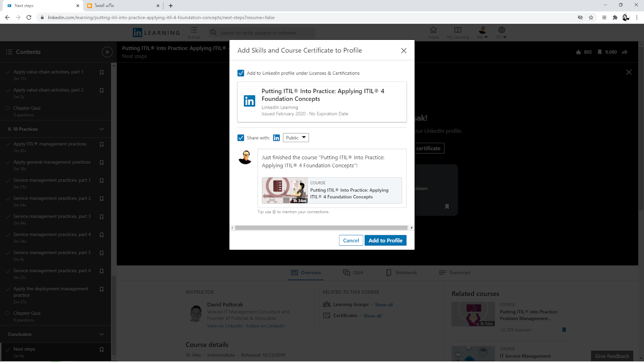The height and width of the screenshot is (362, 644).
Task: Open Chrome extensions puzzle icon
Action: coord(615,17)
